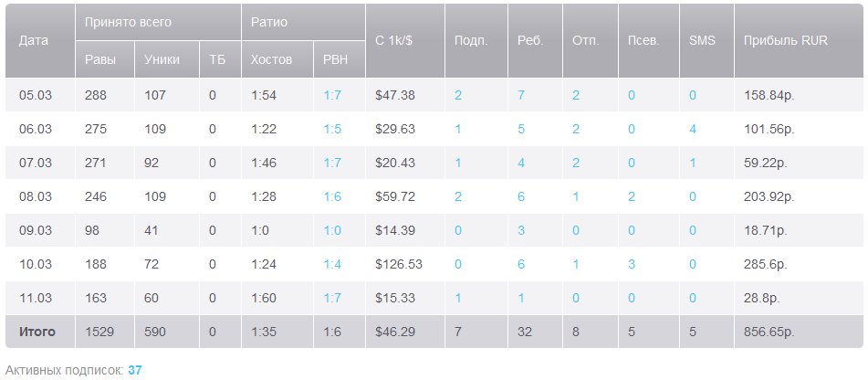Click the 1:5 РВН ratio link for 06.03
868x380 pixels.
tap(331, 130)
